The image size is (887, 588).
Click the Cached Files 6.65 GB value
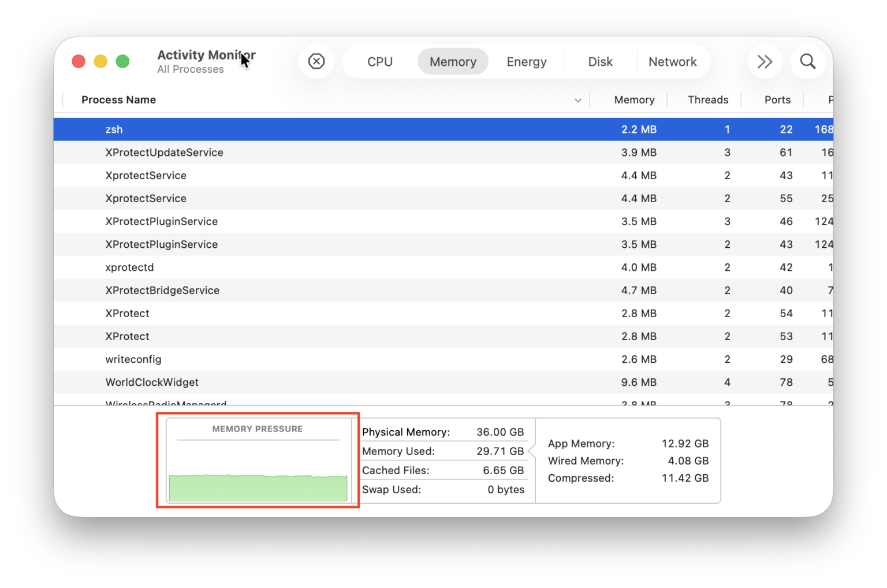coord(503,470)
